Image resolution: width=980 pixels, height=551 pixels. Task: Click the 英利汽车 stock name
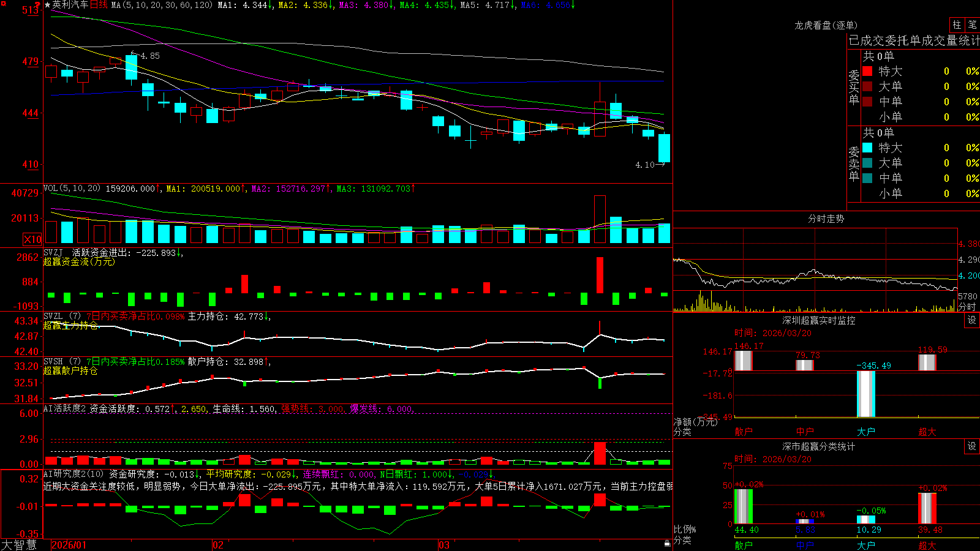pyautogui.click(x=70, y=5)
